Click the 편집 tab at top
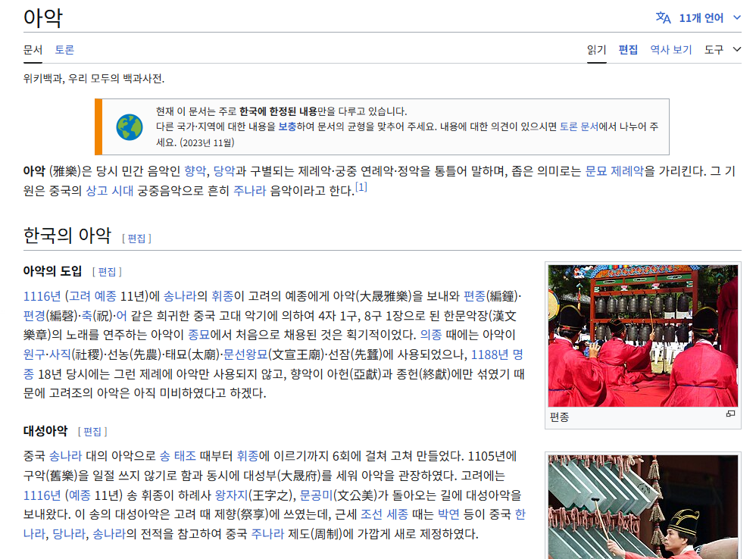This screenshot has height=559, width=756. pyautogui.click(x=628, y=50)
